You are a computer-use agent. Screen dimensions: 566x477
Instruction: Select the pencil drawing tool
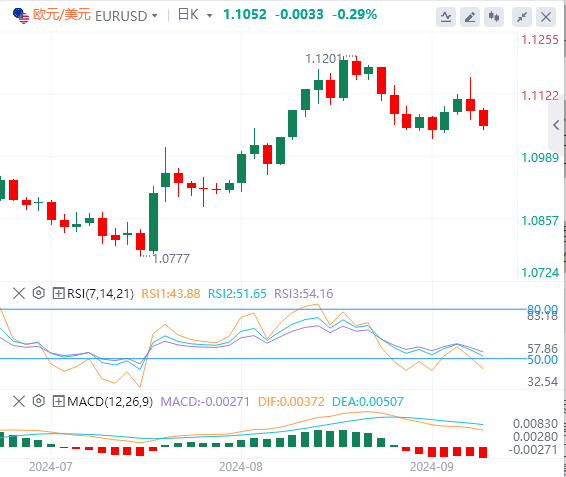click(470, 16)
